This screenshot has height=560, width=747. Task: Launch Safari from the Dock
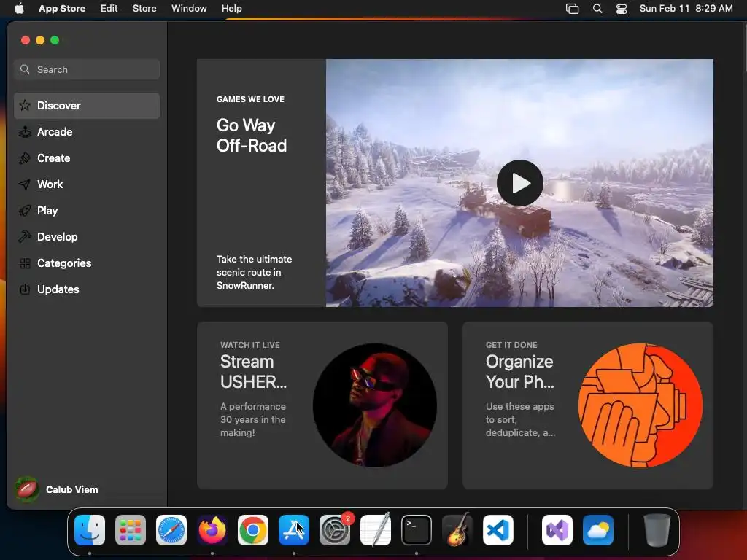pyautogui.click(x=171, y=530)
